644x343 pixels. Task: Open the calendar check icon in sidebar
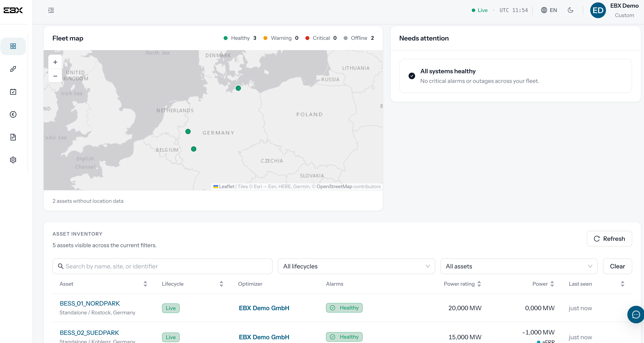pos(13,92)
